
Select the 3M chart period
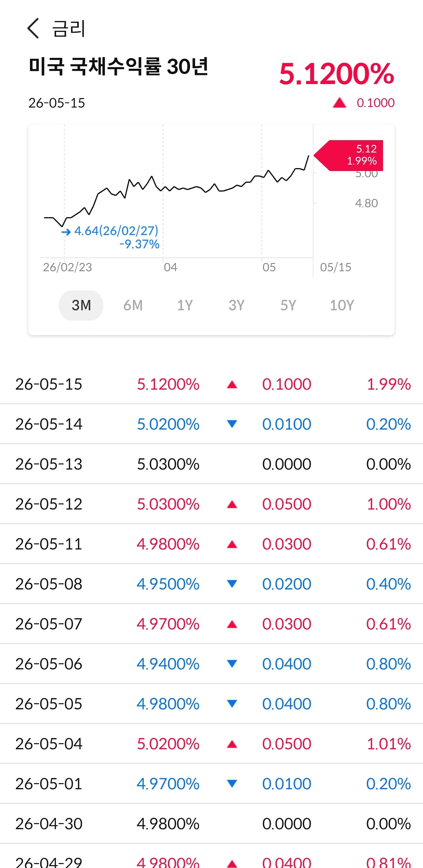[x=81, y=305]
